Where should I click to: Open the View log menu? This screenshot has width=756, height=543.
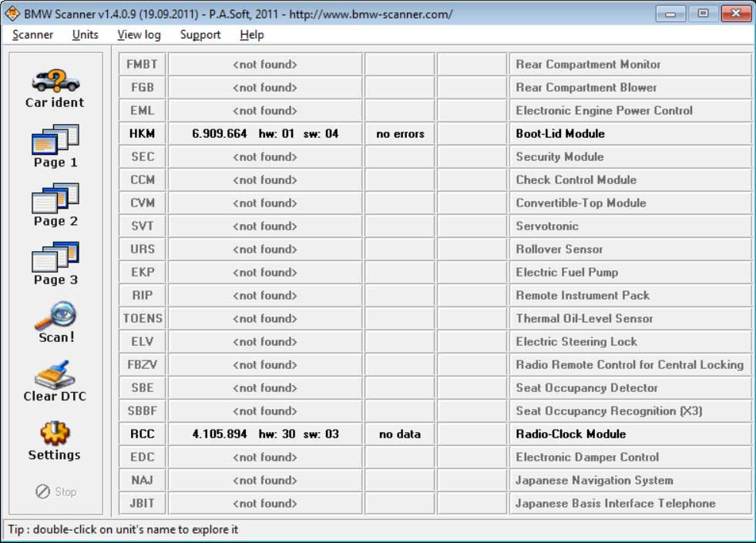tap(139, 35)
